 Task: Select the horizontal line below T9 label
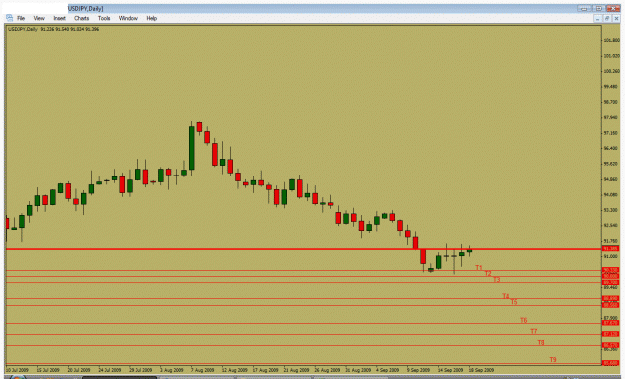[x=303, y=363]
